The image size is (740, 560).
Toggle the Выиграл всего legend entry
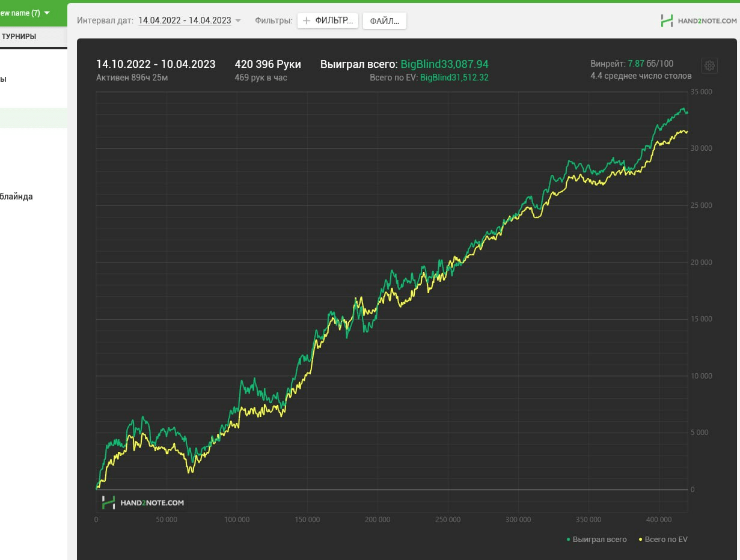coord(596,540)
